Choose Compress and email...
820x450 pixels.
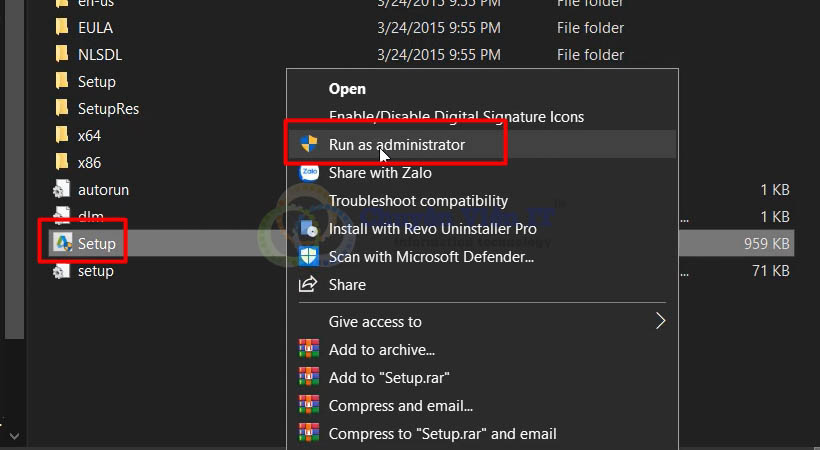click(401, 406)
